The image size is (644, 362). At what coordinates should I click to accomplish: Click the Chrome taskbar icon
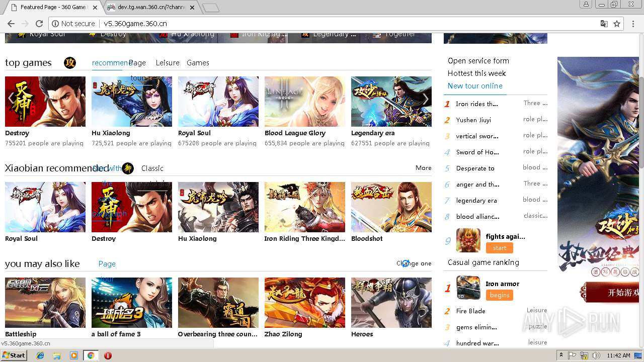tap(91, 355)
